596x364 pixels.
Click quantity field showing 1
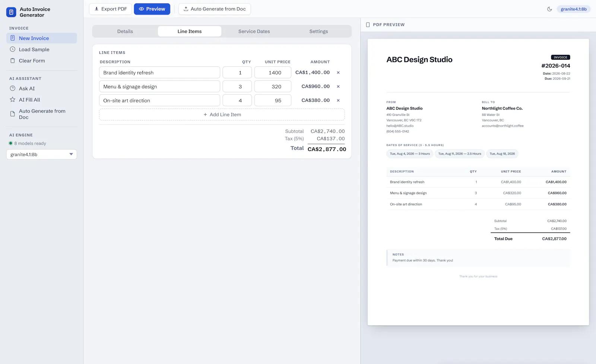(237, 73)
